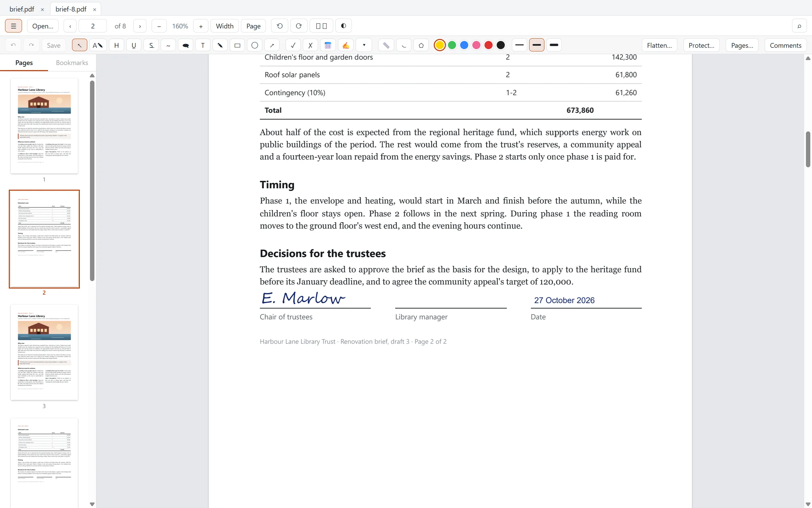
Task: Open page 3 thumbnail
Action: [x=44, y=352]
